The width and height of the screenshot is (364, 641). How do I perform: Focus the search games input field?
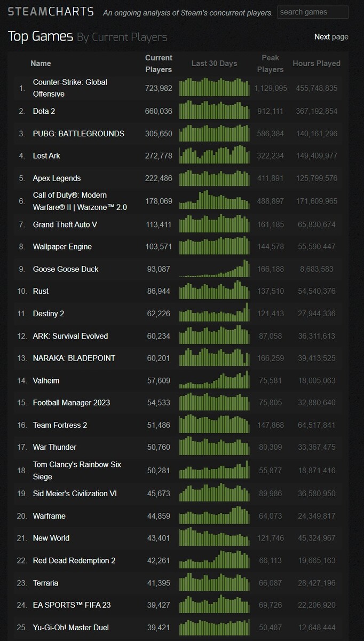[x=313, y=12]
